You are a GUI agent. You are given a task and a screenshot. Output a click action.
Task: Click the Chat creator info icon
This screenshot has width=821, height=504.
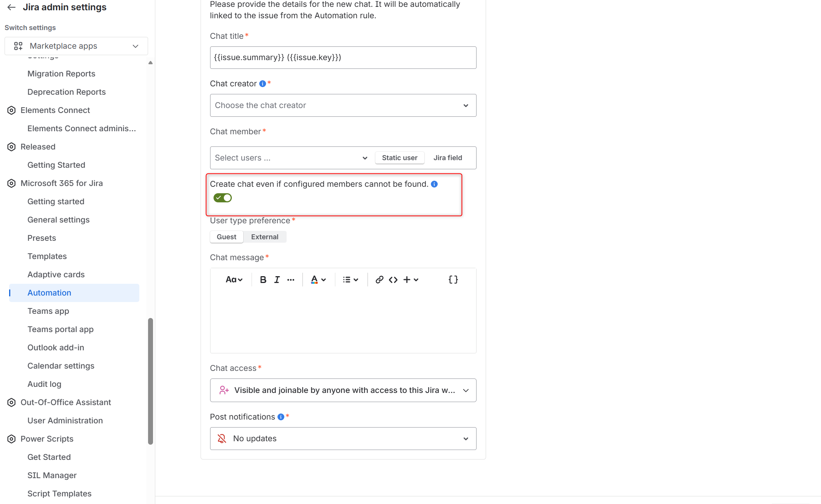(263, 84)
